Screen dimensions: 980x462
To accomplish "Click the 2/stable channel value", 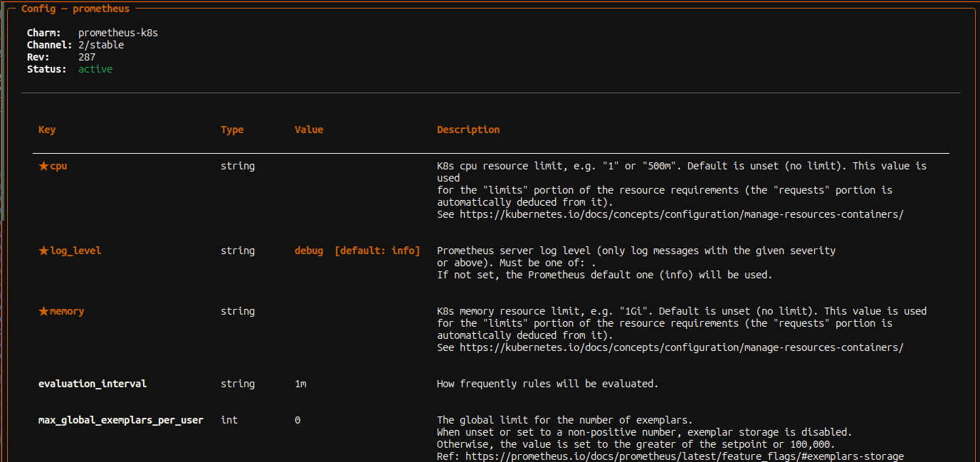I will 101,45.
